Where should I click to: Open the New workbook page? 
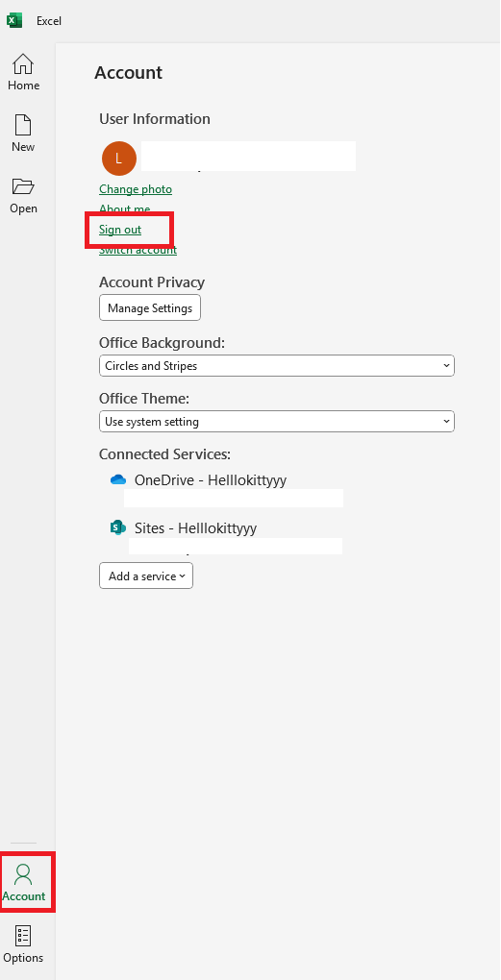point(23,134)
